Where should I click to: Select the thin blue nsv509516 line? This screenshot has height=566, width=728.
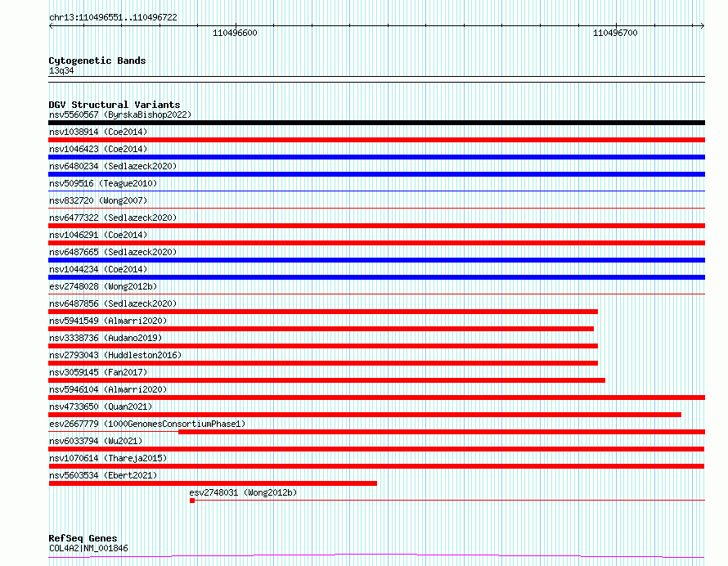pos(376,191)
